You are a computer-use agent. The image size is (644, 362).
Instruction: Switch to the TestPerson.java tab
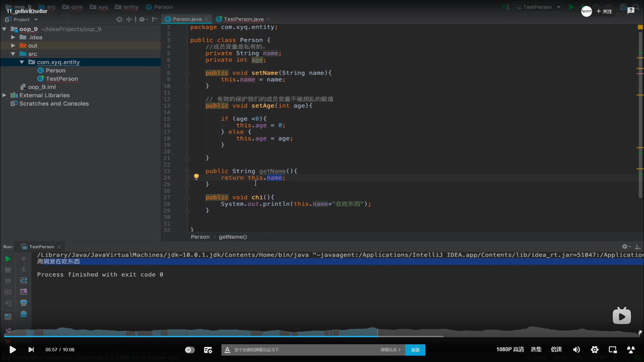click(x=243, y=19)
